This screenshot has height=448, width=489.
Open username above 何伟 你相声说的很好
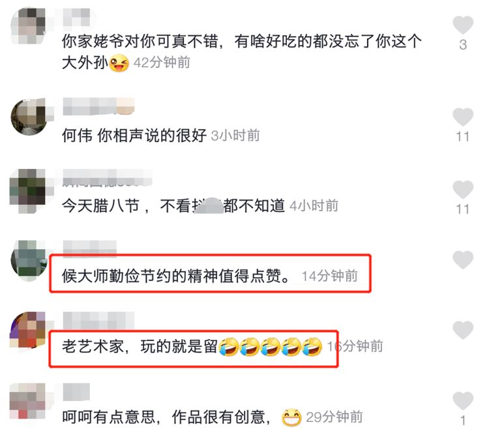tap(98, 106)
